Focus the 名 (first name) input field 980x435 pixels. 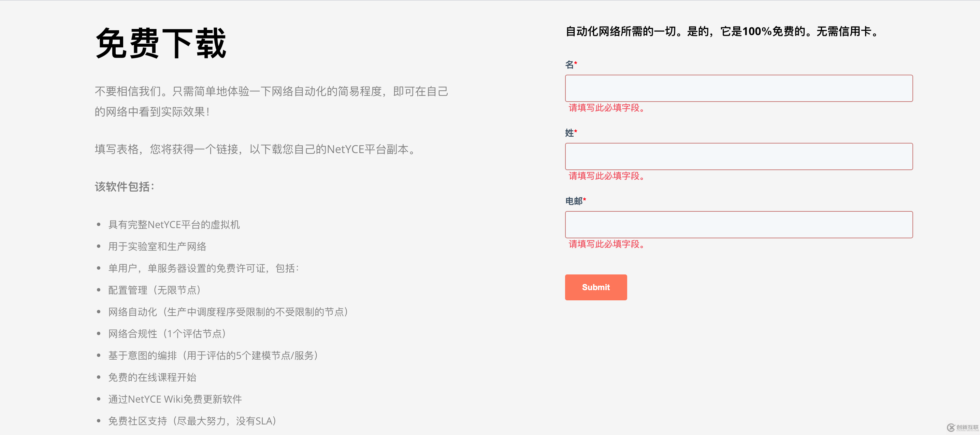(x=738, y=88)
